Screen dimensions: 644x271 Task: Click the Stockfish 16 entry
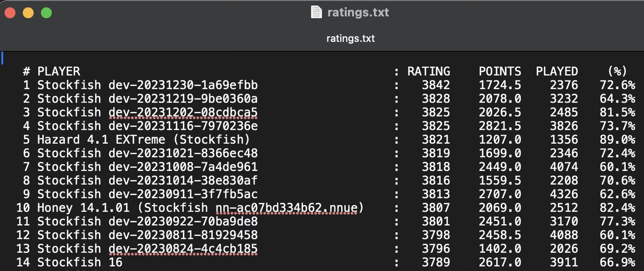(79, 261)
